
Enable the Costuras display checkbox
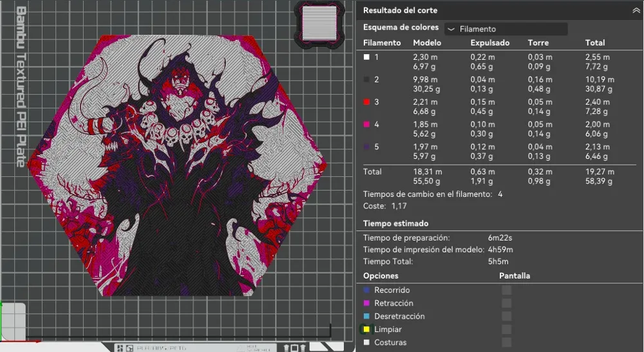click(506, 342)
